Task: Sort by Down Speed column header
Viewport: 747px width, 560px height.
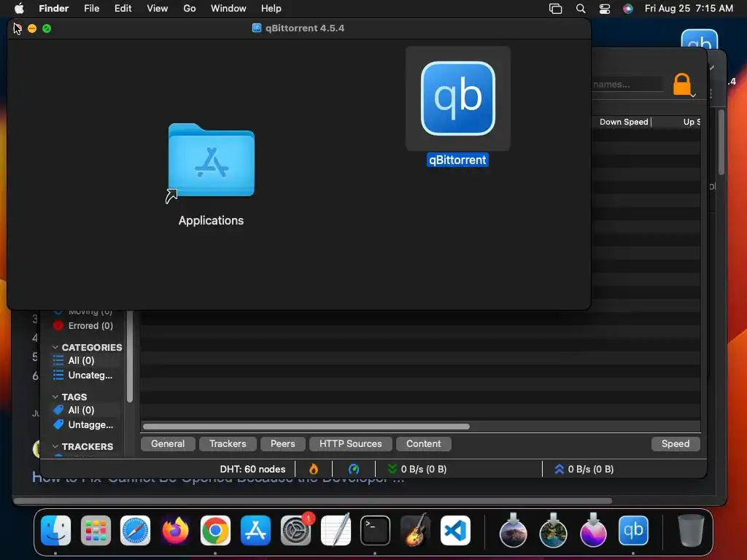Action: pyautogui.click(x=624, y=122)
